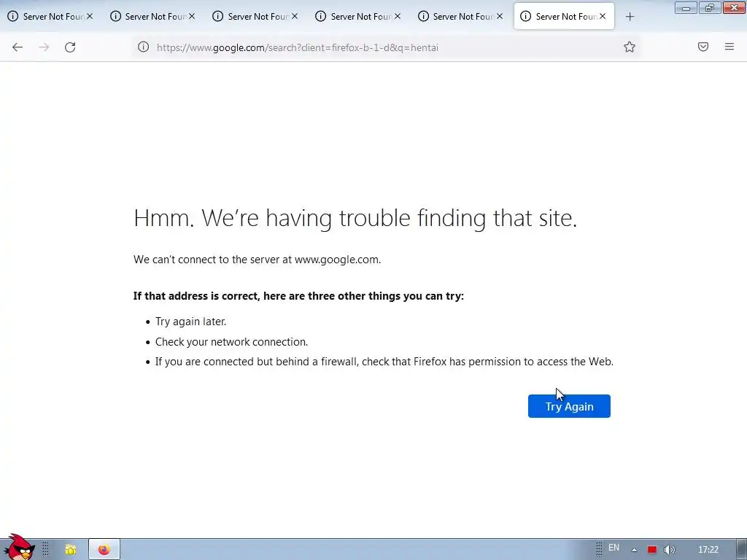Go back to the previous page
The image size is (747, 560).
tap(18, 47)
